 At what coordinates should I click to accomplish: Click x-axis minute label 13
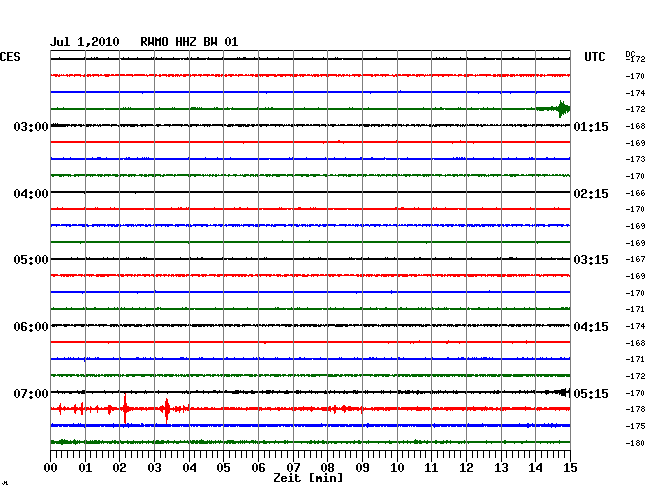[501, 467]
